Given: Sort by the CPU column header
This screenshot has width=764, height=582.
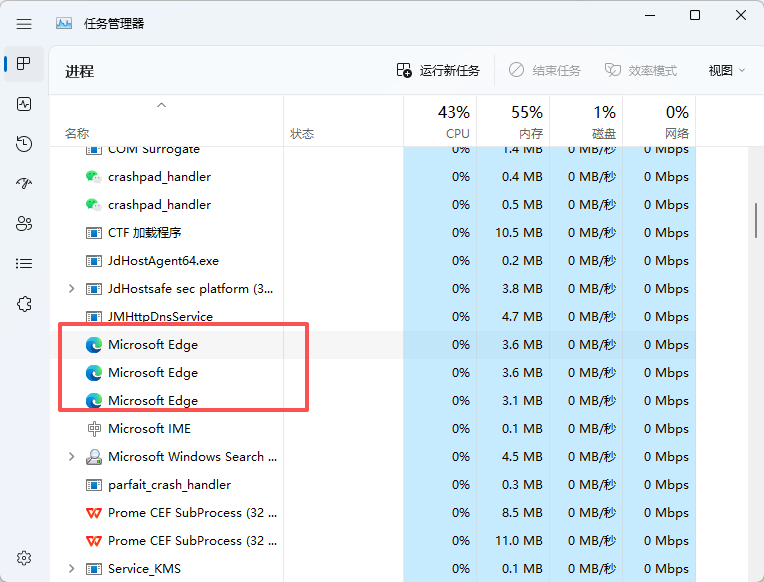Looking at the screenshot, I should [x=440, y=121].
